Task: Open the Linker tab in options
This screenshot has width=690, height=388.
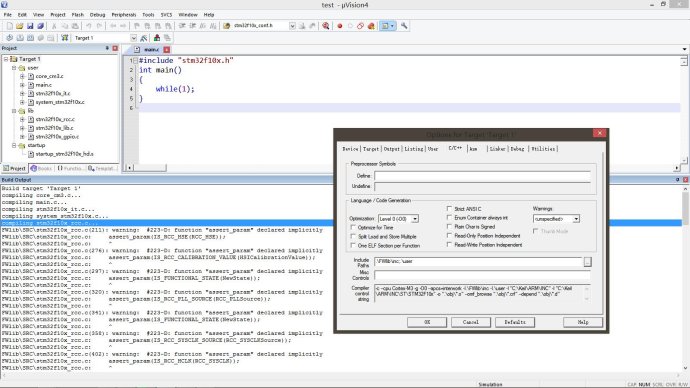Action: tap(497, 149)
